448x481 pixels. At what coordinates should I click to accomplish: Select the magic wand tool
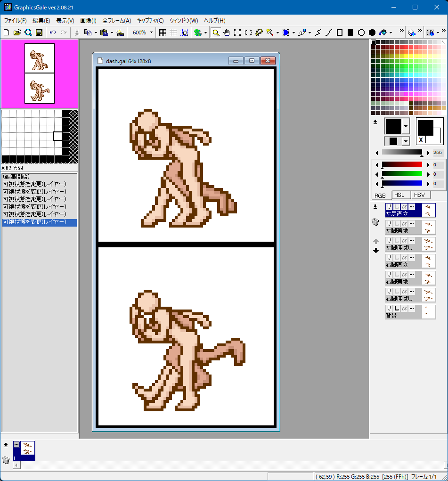tap(270, 33)
